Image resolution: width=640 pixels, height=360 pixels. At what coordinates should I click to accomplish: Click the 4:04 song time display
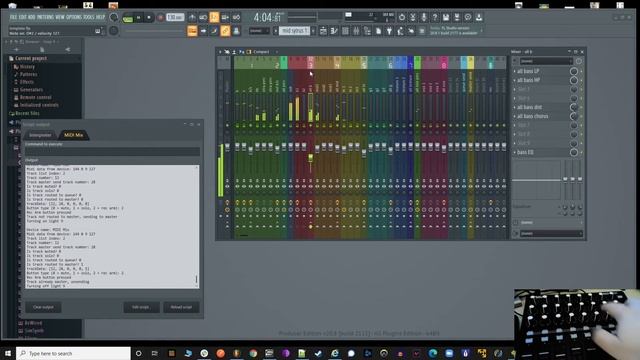point(268,18)
